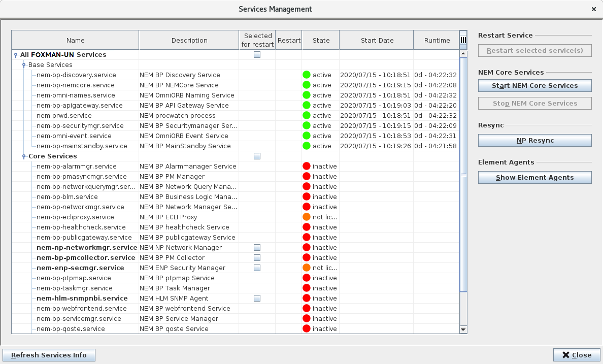This screenshot has width=603, height=364.
Task: Select nem-np-networkmgr.service for restart
Action: (257, 248)
